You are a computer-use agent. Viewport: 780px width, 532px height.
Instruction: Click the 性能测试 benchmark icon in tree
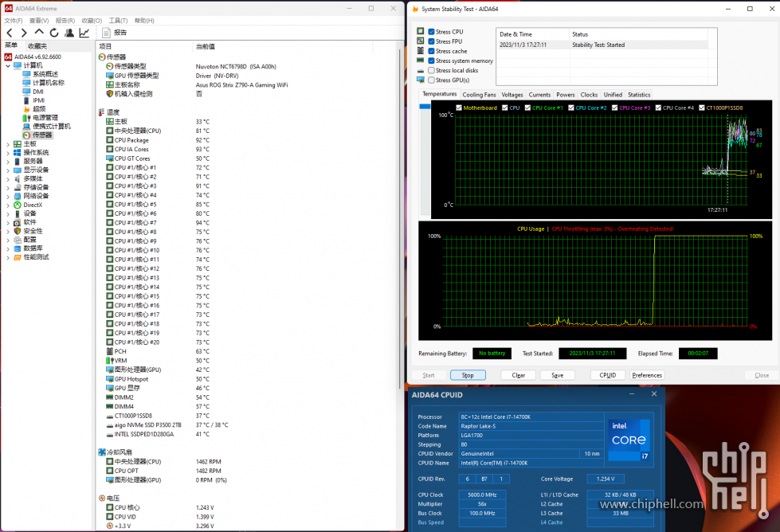pyautogui.click(x=18, y=257)
